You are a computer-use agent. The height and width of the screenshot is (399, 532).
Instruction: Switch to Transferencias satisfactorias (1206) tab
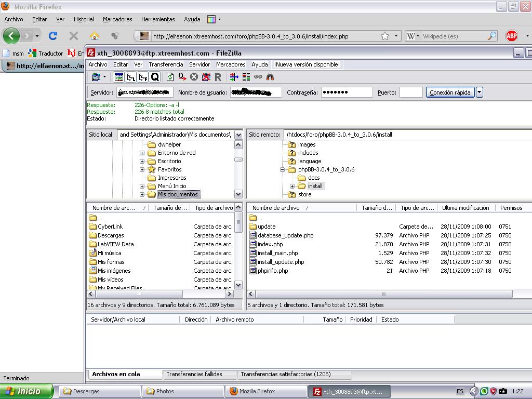click(x=294, y=374)
